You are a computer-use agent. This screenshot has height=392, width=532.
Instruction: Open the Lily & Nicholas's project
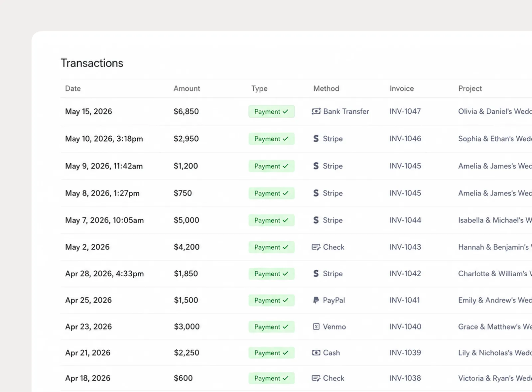[x=495, y=353]
